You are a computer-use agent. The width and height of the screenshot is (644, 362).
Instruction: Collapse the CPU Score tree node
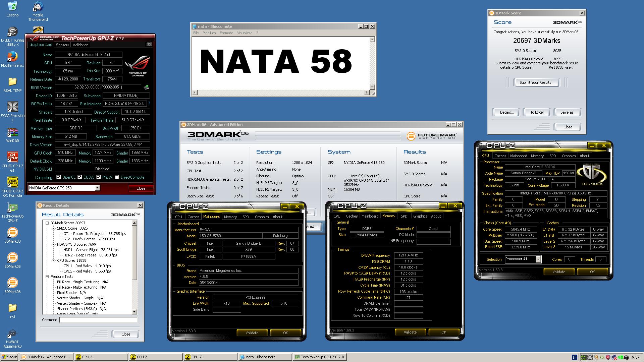click(x=53, y=260)
